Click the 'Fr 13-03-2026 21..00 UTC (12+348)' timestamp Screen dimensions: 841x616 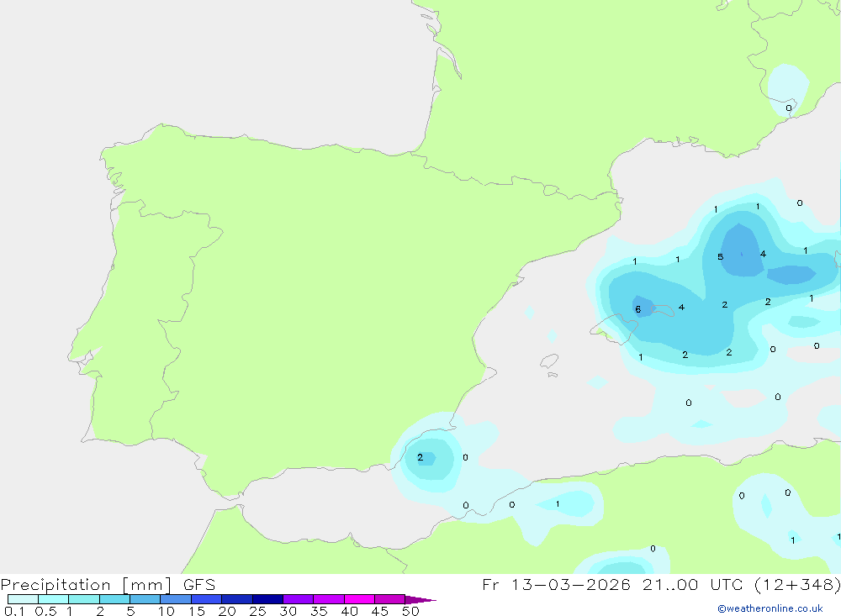coord(661,584)
